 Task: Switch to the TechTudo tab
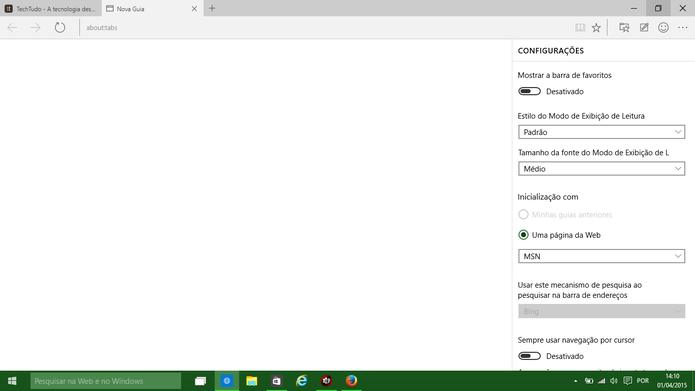(51, 8)
